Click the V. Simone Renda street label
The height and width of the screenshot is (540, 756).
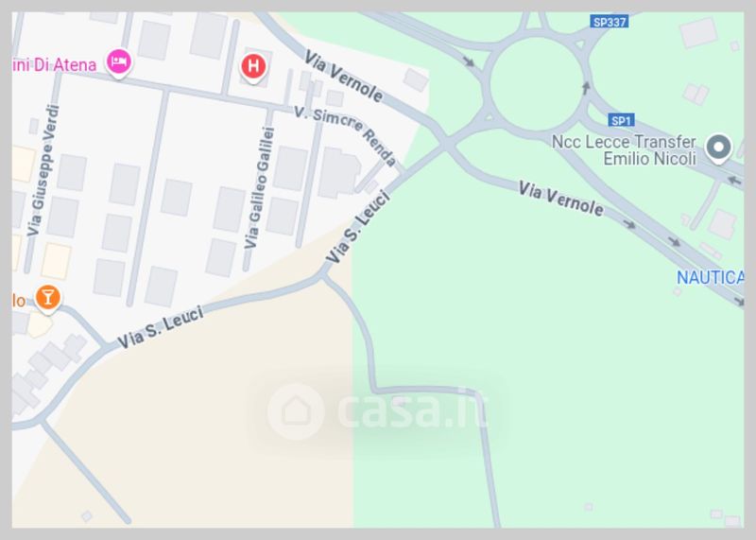point(345,135)
